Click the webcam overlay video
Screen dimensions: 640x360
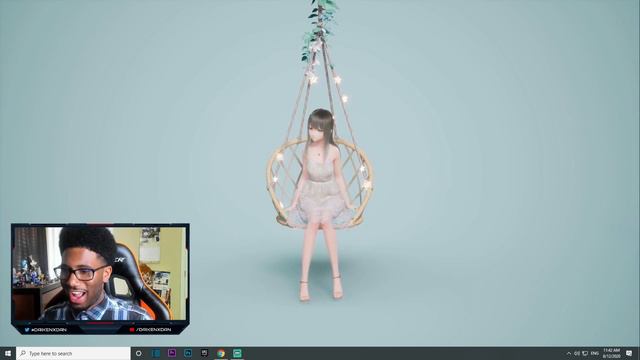pyautogui.click(x=100, y=273)
